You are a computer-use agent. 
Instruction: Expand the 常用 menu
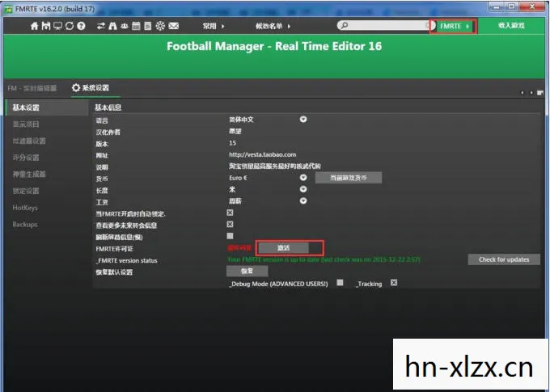[214, 26]
